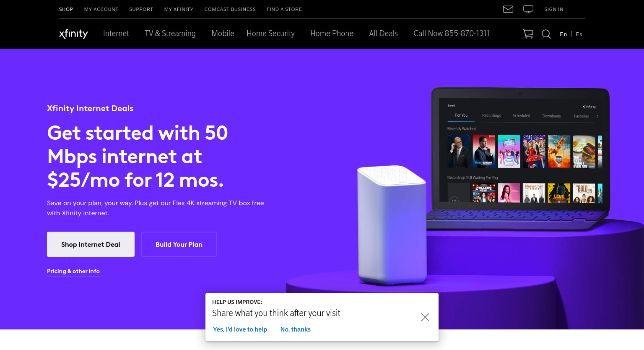The width and height of the screenshot is (644, 350).
Task: Click the TV monitor icon
Action: (528, 9)
